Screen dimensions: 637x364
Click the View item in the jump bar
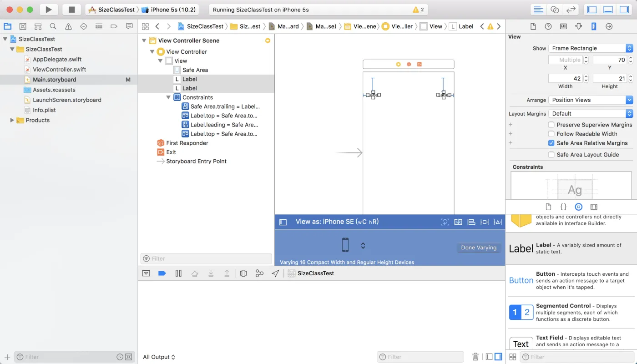[431, 26]
